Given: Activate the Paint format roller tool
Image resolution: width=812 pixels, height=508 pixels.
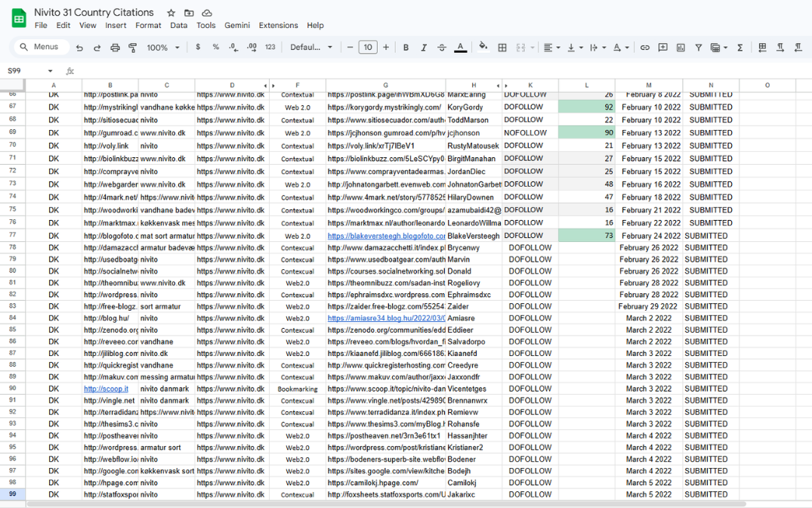Looking at the screenshot, I should 133,48.
